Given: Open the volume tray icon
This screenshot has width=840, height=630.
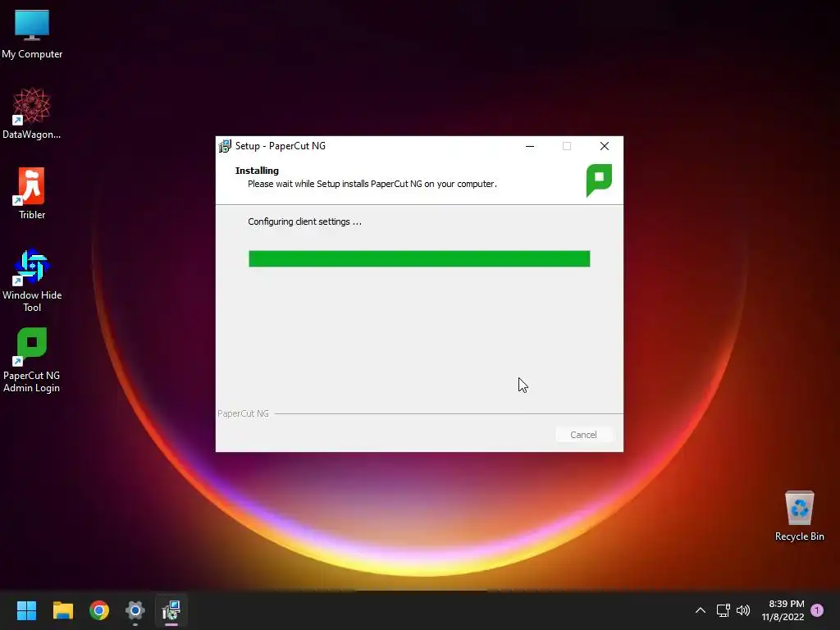Looking at the screenshot, I should [x=743, y=610].
